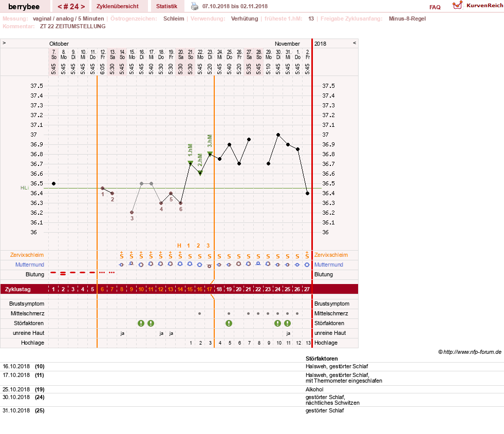Click Mittelschmerz dot on cycle day 19
This screenshot has height=434, width=504.
229,313
